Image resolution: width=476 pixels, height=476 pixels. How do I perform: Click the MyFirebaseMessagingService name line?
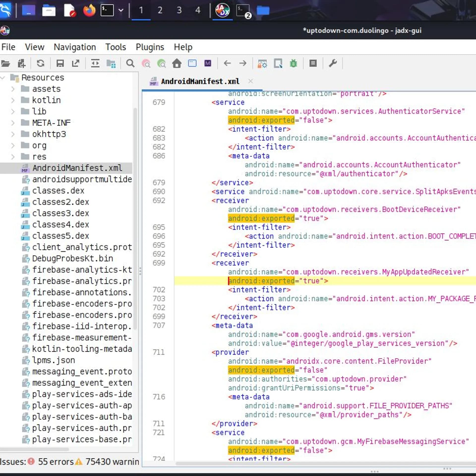(348, 441)
